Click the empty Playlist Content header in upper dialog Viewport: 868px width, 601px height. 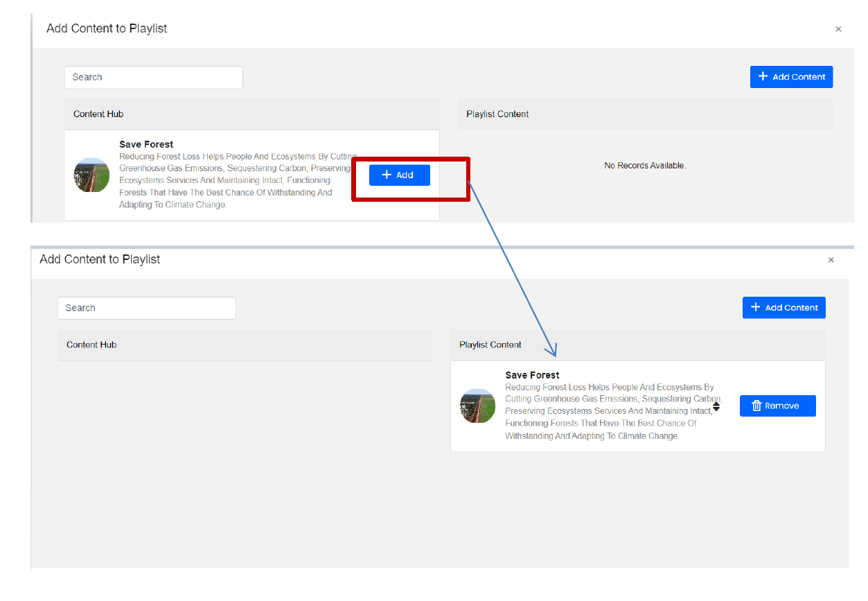click(497, 114)
